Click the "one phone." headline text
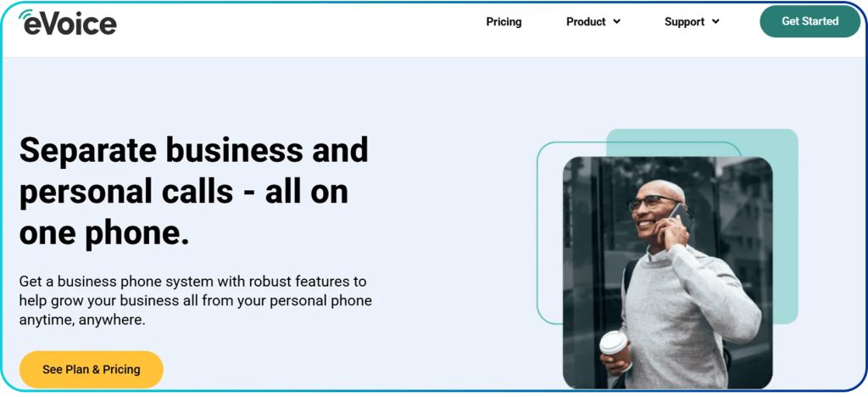Viewport: 868px width, 397px height. pos(104,233)
